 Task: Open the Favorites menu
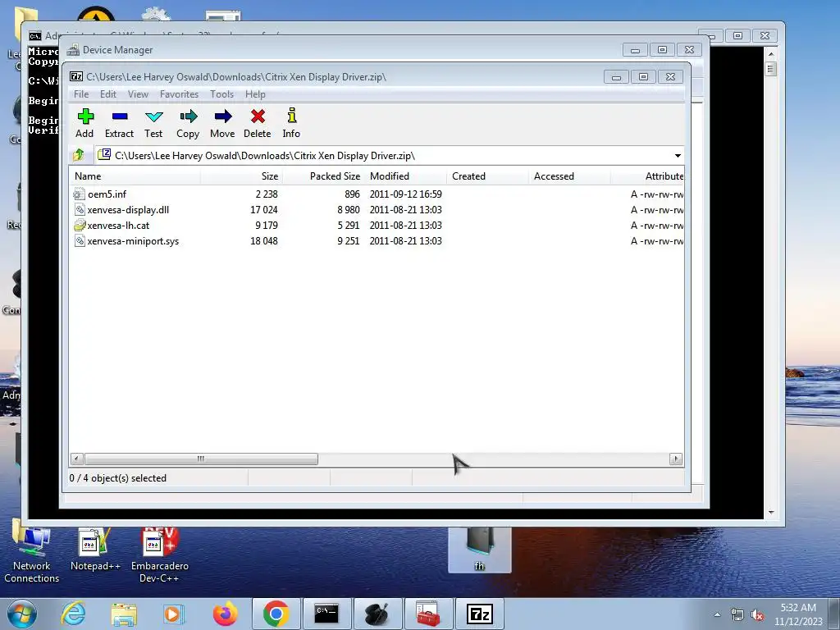click(x=179, y=94)
